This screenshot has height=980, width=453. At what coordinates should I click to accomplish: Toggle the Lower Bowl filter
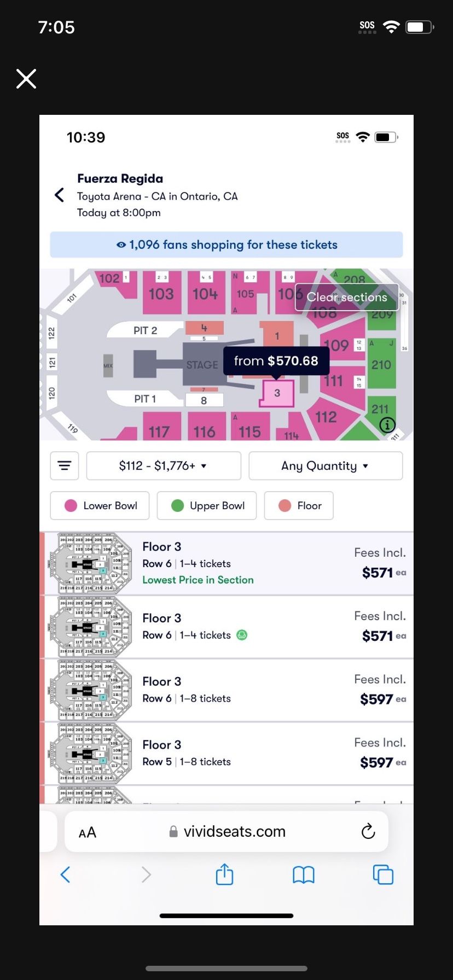tap(101, 506)
